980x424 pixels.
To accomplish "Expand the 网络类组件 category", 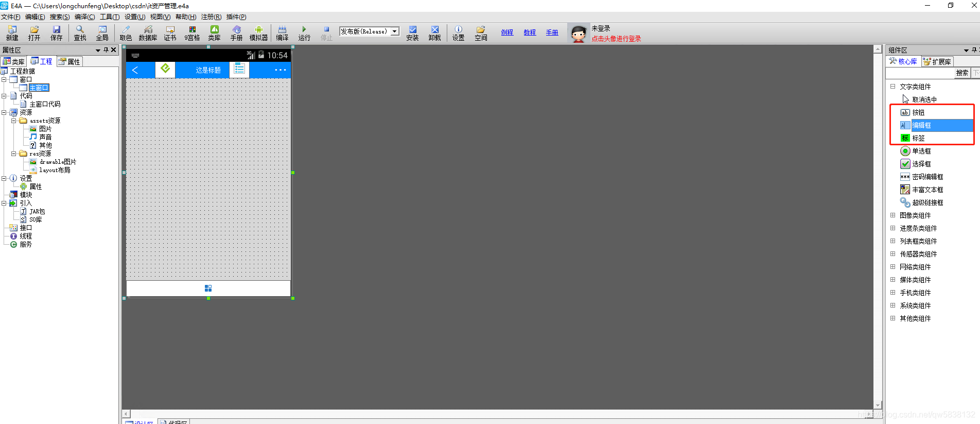I will (893, 267).
